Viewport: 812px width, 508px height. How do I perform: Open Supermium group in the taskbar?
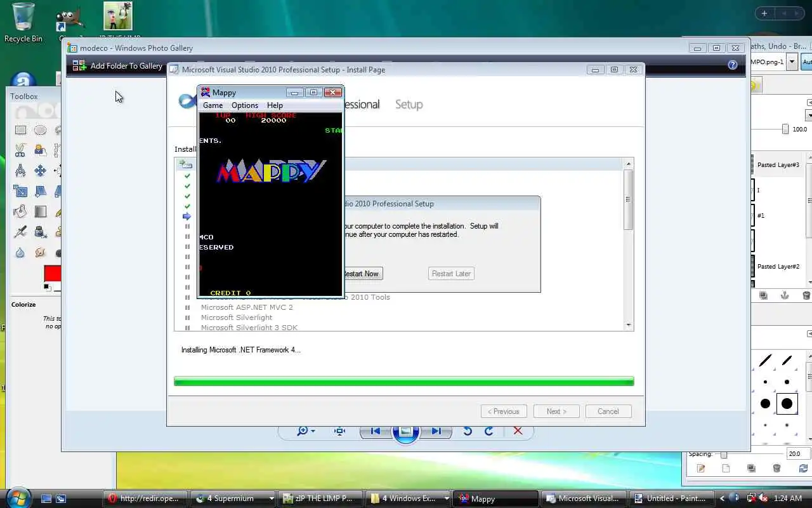tap(233, 498)
